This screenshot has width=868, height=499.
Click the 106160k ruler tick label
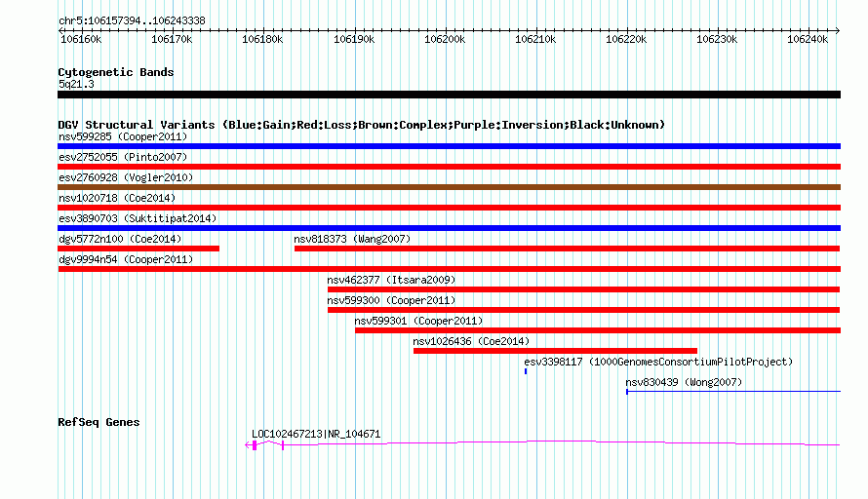[x=81, y=39]
